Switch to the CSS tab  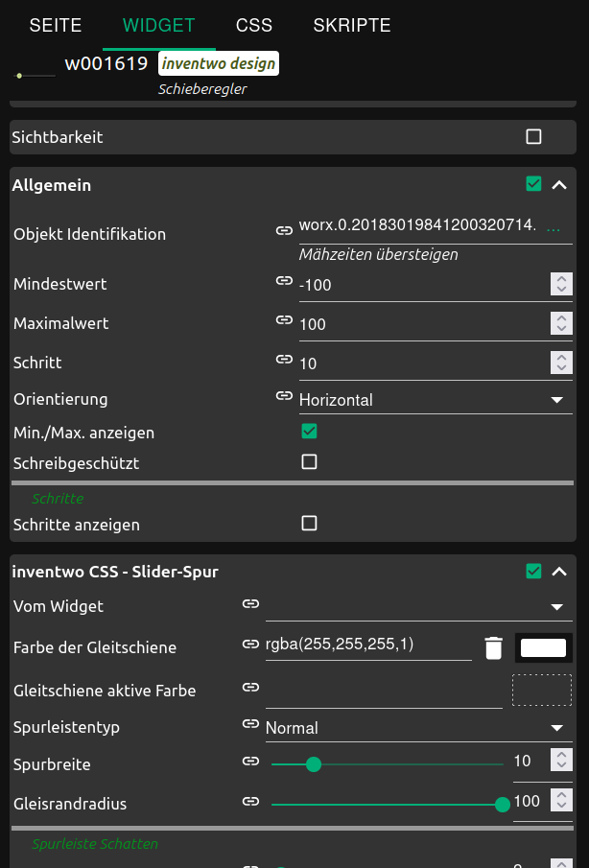click(x=254, y=26)
